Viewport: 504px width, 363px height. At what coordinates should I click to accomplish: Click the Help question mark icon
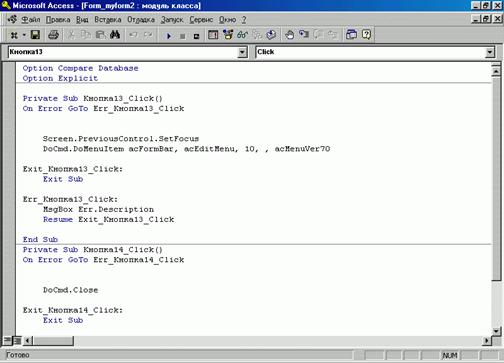point(366,35)
